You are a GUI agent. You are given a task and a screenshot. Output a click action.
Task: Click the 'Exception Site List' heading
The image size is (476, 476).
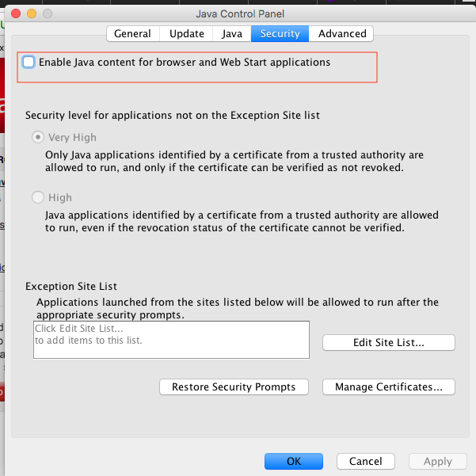(x=71, y=286)
